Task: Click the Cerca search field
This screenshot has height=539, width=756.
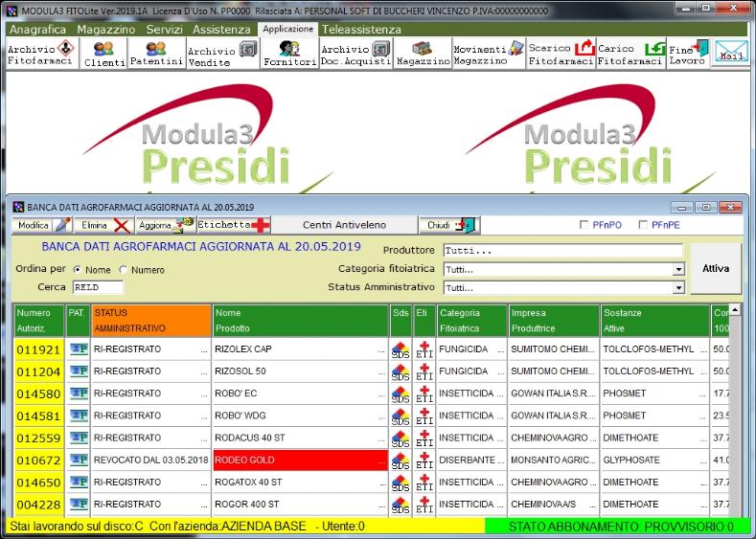Action: tap(98, 287)
